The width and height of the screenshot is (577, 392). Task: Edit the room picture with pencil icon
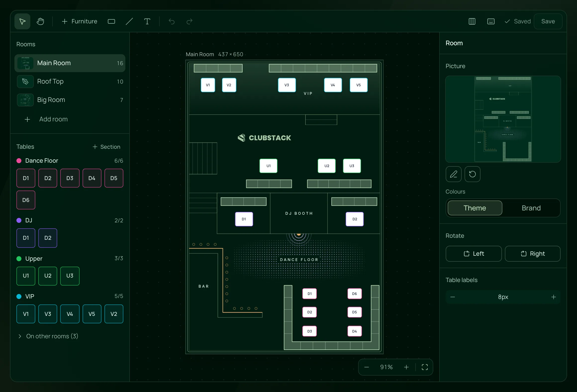point(454,174)
